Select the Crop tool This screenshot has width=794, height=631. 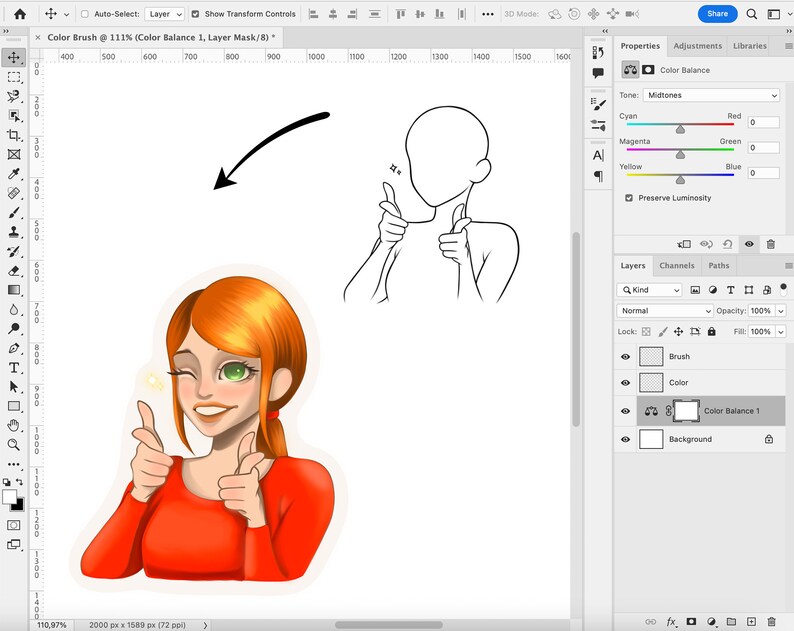[x=14, y=135]
